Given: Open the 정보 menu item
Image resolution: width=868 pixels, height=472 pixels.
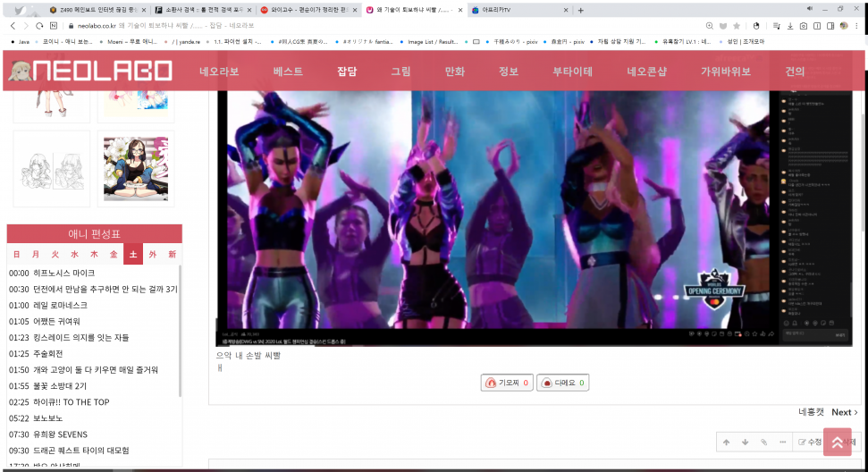Looking at the screenshot, I should point(508,72).
